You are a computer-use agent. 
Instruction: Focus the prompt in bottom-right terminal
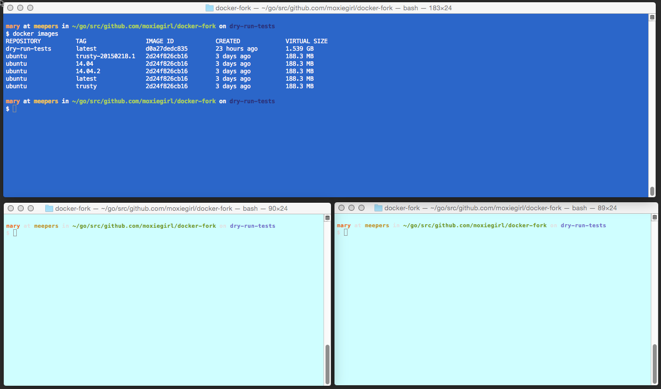346,232
